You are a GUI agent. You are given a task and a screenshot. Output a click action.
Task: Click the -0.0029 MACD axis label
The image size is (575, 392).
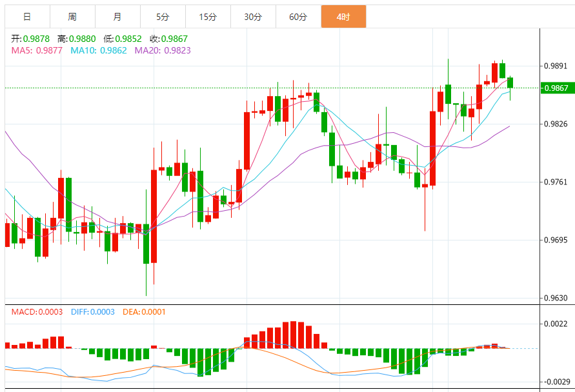[x=557, y=382]
